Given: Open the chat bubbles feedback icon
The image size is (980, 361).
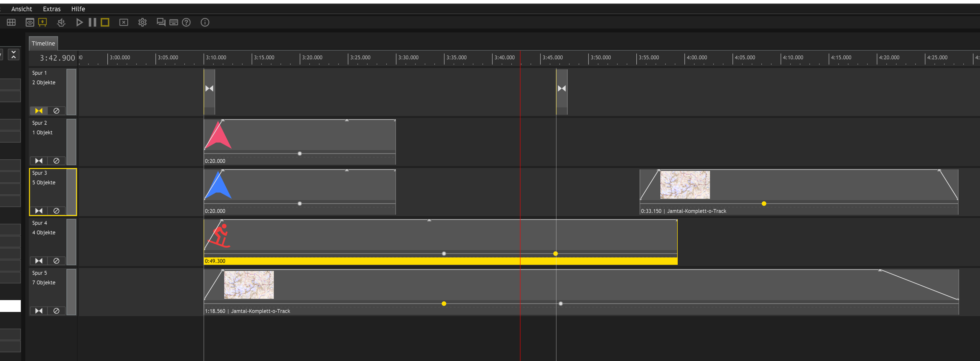Looking at the screenshot, I should [161, 22].
